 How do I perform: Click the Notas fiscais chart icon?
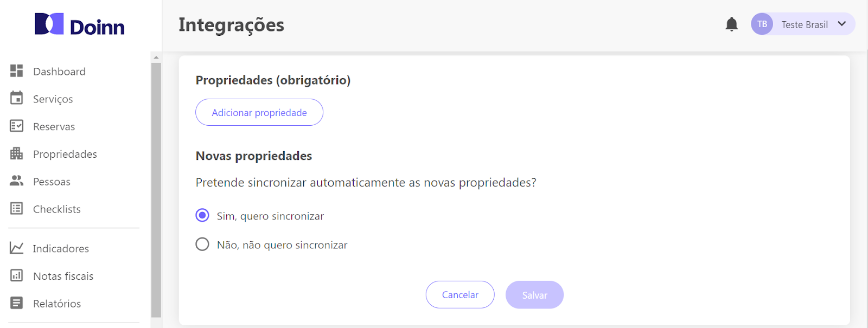pos(17,275)
